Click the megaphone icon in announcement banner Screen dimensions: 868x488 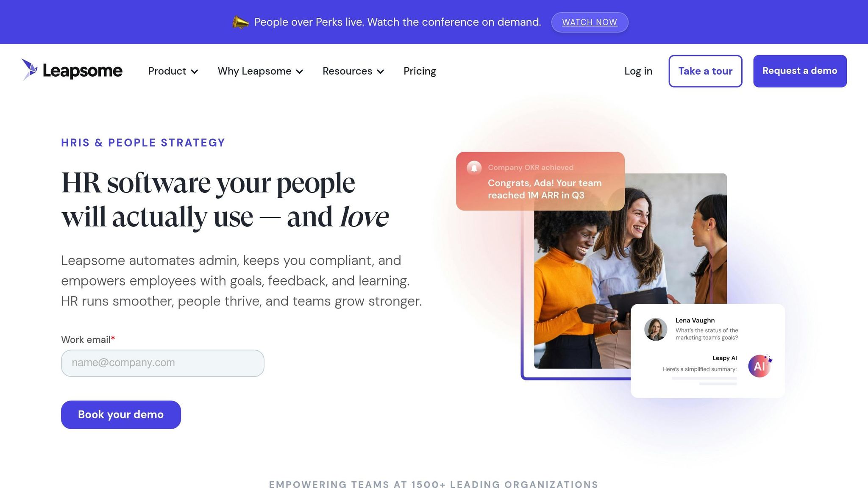click(240, 22)
